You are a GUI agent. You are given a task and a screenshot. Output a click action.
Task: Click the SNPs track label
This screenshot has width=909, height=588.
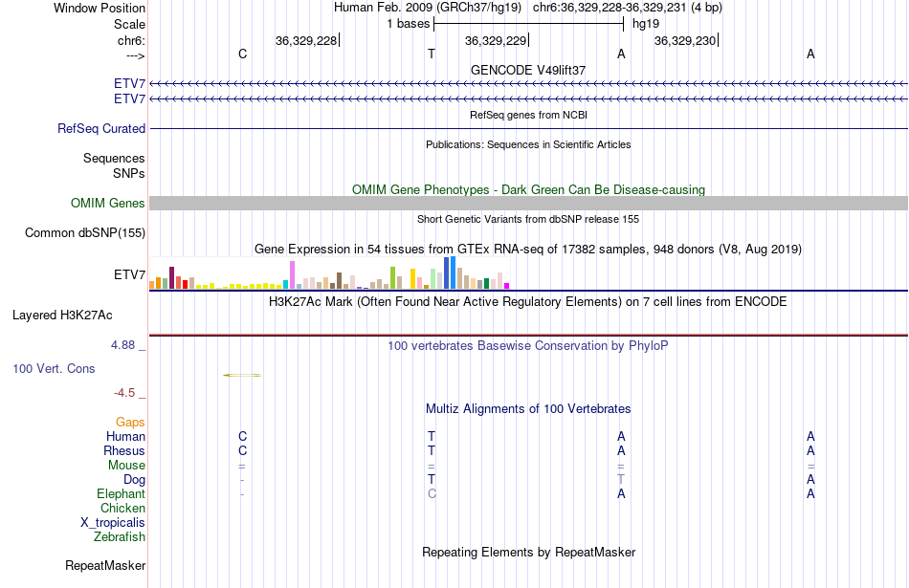(x=129, y=173)
